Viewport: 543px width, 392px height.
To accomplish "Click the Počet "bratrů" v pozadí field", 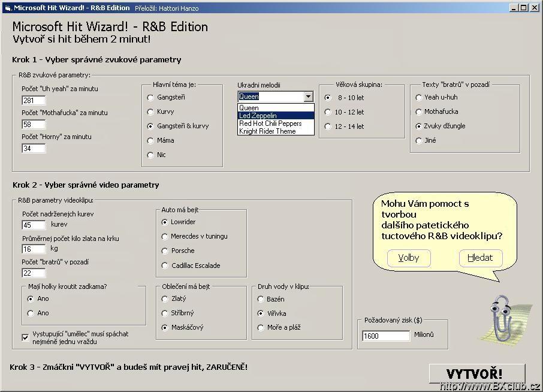I will (34, 273).
